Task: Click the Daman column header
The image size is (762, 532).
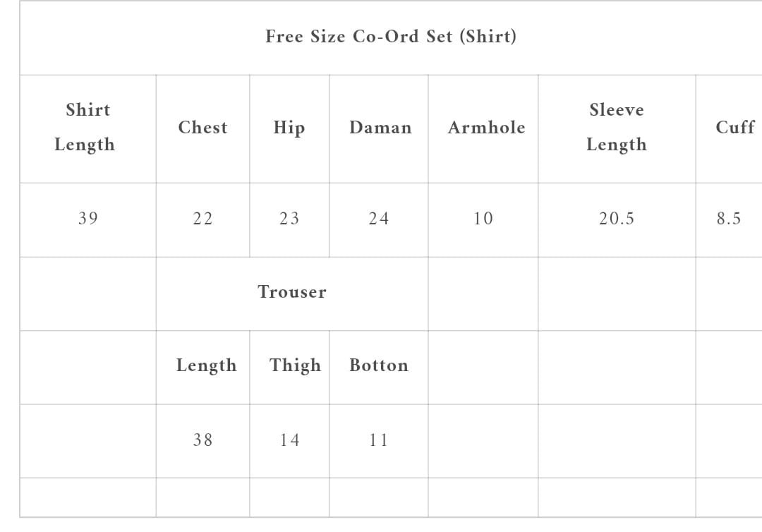Action: (x=380, y=128)
